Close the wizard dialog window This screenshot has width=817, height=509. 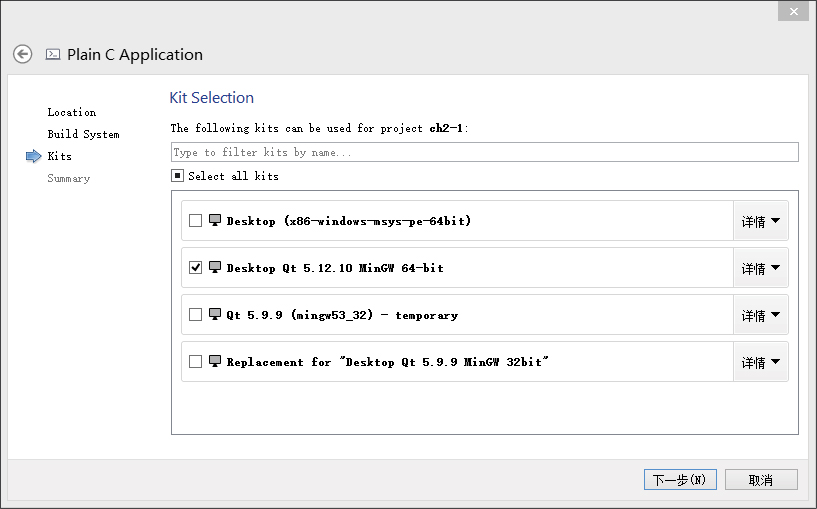pyautogui.click(x=793, y=11)
